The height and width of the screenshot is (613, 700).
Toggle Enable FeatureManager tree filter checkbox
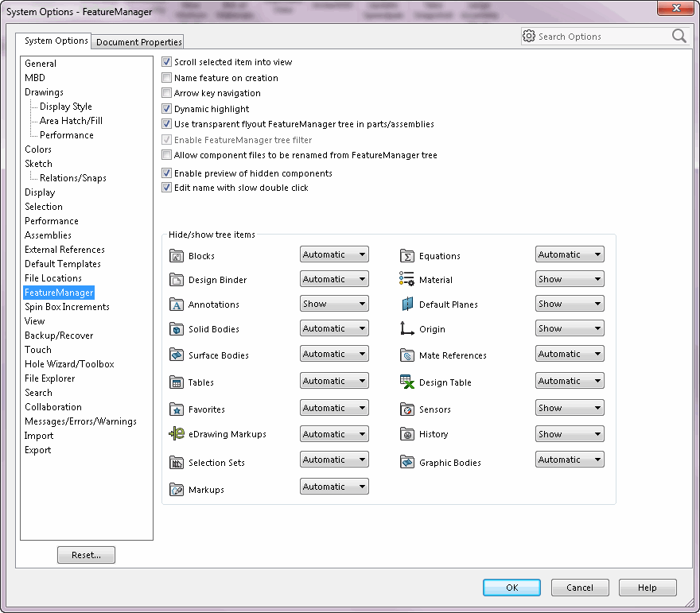coord(166,140)
